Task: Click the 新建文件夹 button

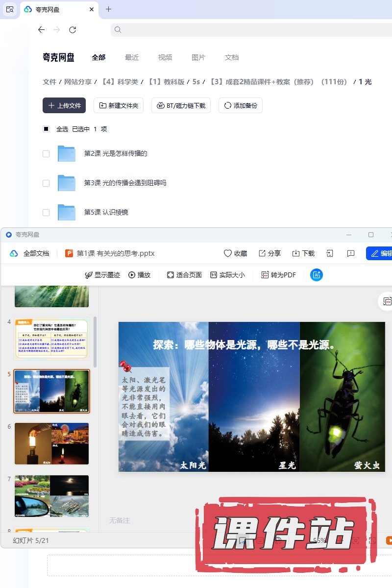Action: tap(119, 105)
